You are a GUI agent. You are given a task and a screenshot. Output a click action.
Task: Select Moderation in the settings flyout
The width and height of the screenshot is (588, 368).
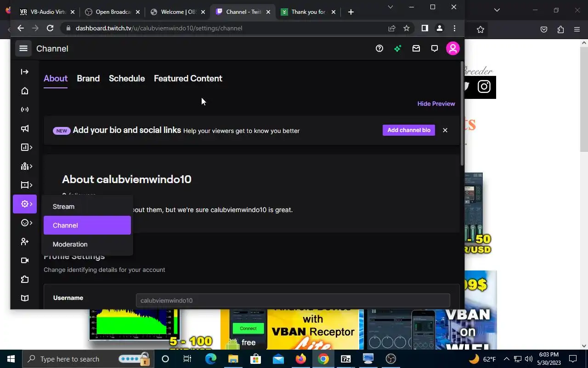(x=87, y=244)
